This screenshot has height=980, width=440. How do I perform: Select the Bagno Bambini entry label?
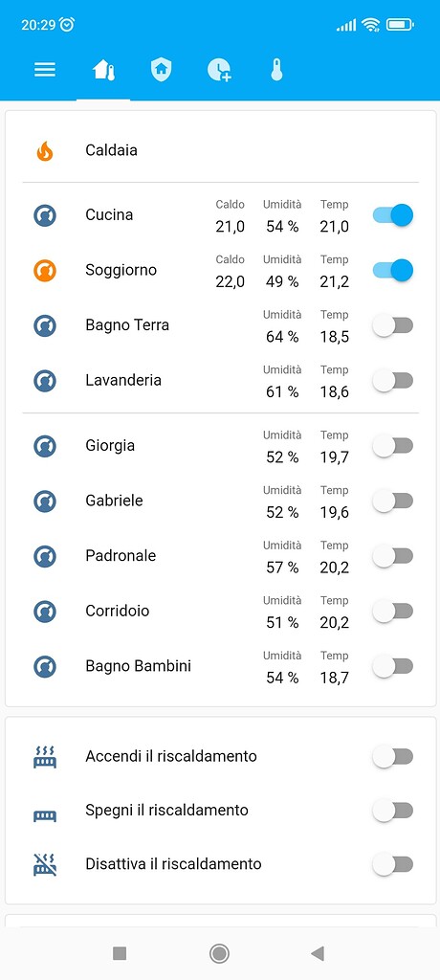pos(138,666)
